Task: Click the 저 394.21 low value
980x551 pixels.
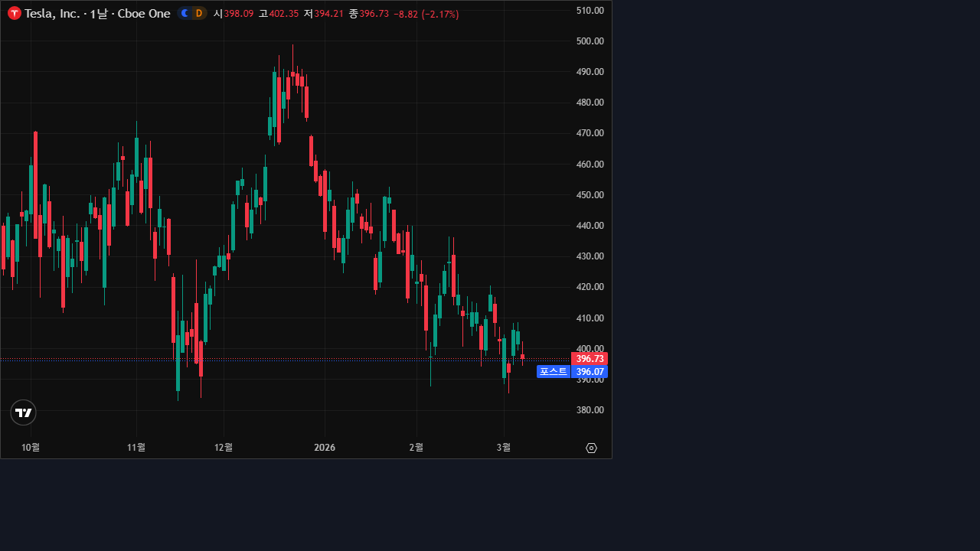Action: click(x=323, y=14)
